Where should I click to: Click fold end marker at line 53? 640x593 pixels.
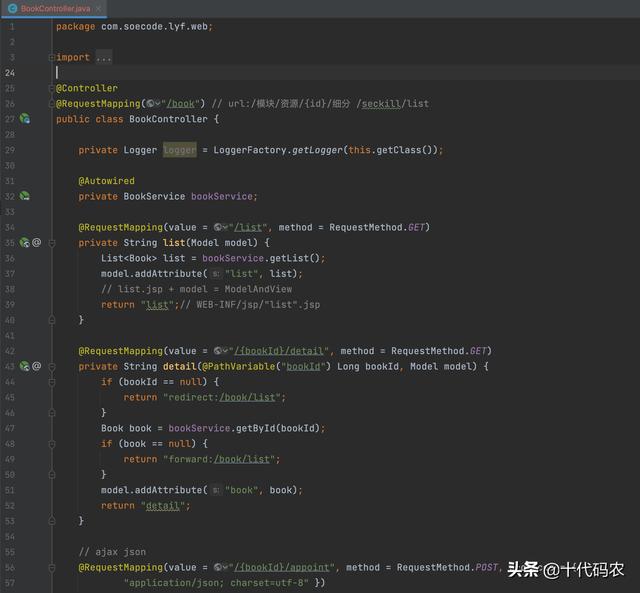pyautogui.click(x=52, y=521)
